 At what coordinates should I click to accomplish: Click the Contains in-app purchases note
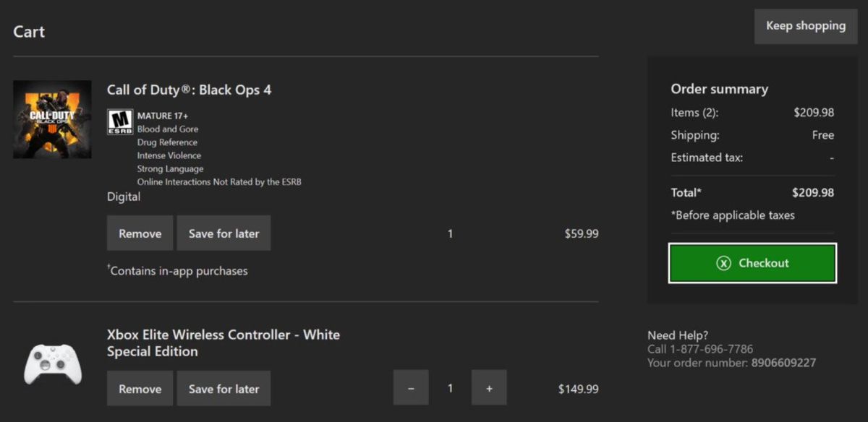(177, 270)
